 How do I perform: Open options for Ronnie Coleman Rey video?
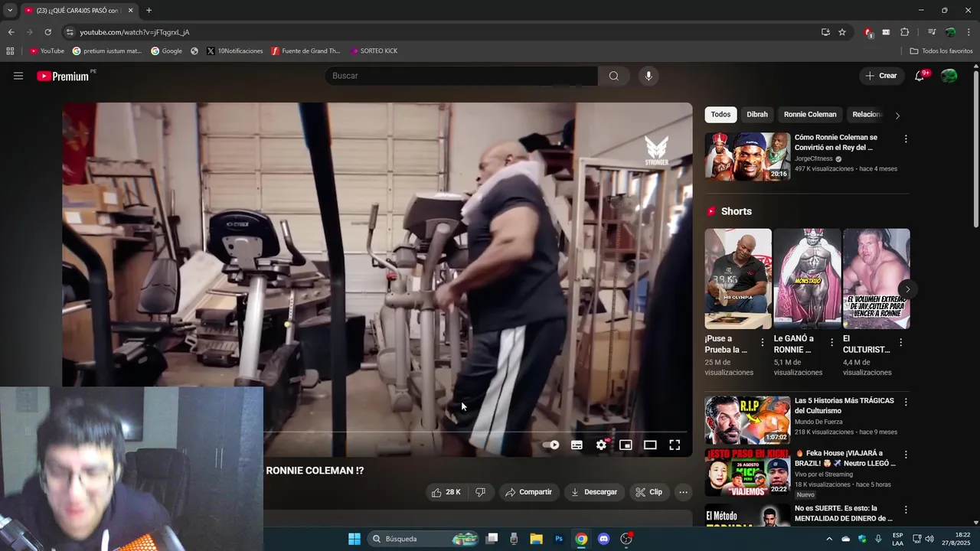click(x=906, y=139)
